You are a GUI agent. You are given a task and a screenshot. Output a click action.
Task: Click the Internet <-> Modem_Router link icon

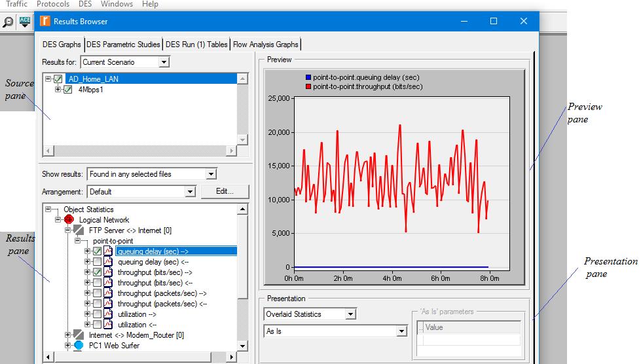point(79,335)
